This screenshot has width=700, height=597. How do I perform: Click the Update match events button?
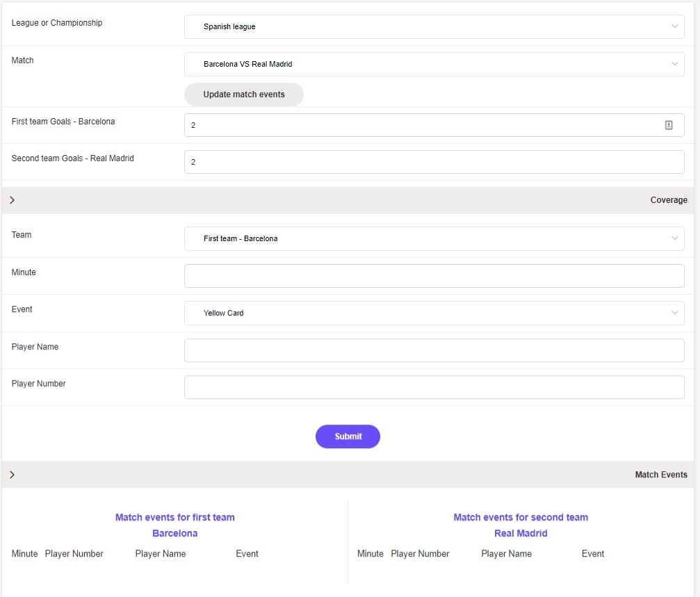(244, 95)
